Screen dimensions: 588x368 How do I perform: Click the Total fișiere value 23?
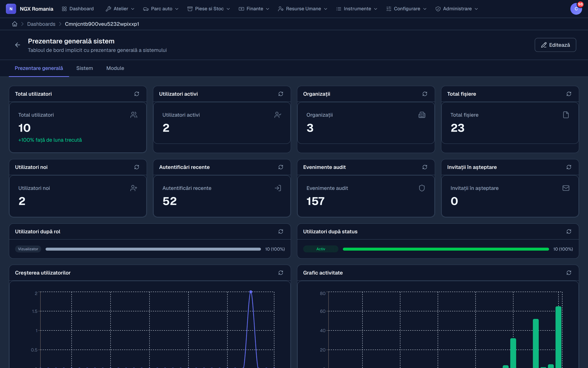pos(458,128)
